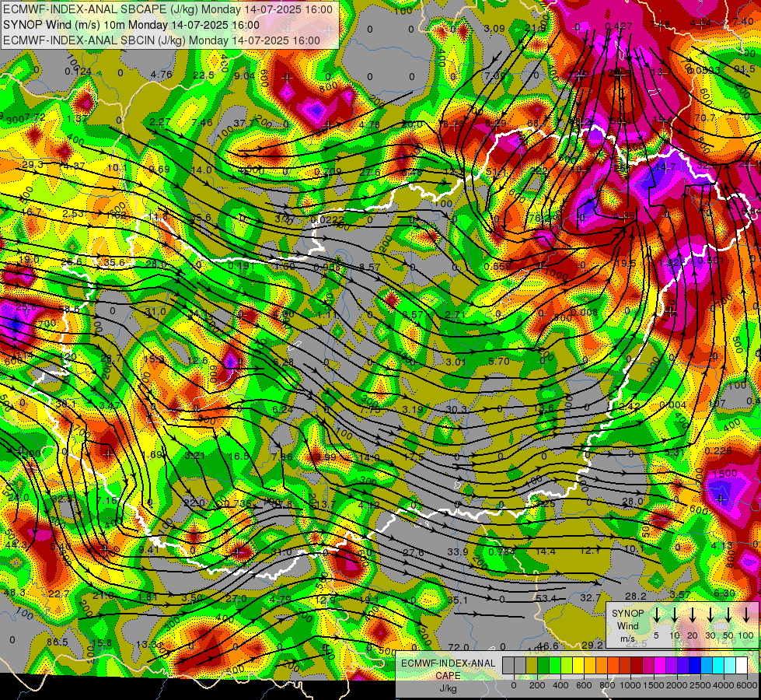This screenshot has height=700, width=761.
Task: Choose the purple swatch in the CAPE legend
Action: [x=671, y=665]
